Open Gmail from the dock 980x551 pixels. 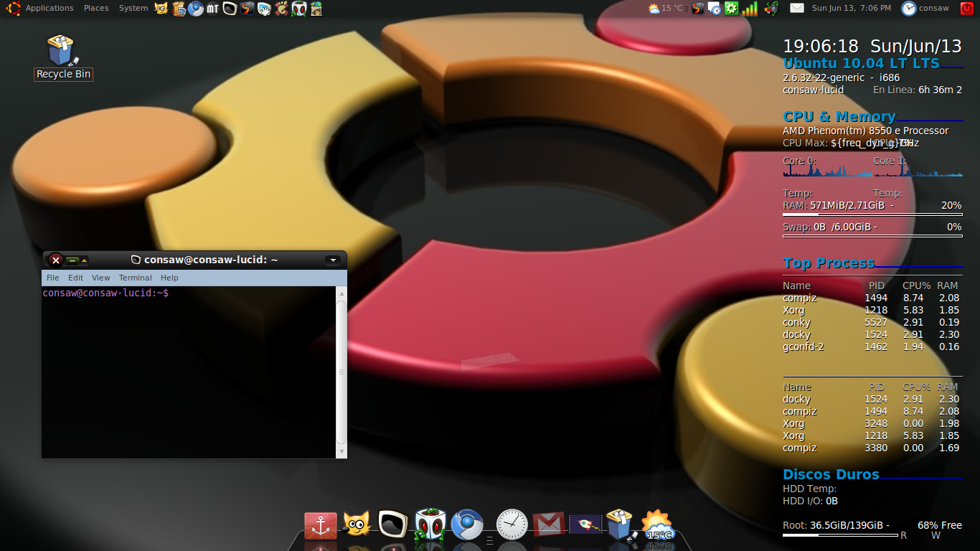(x=548, y=525)
